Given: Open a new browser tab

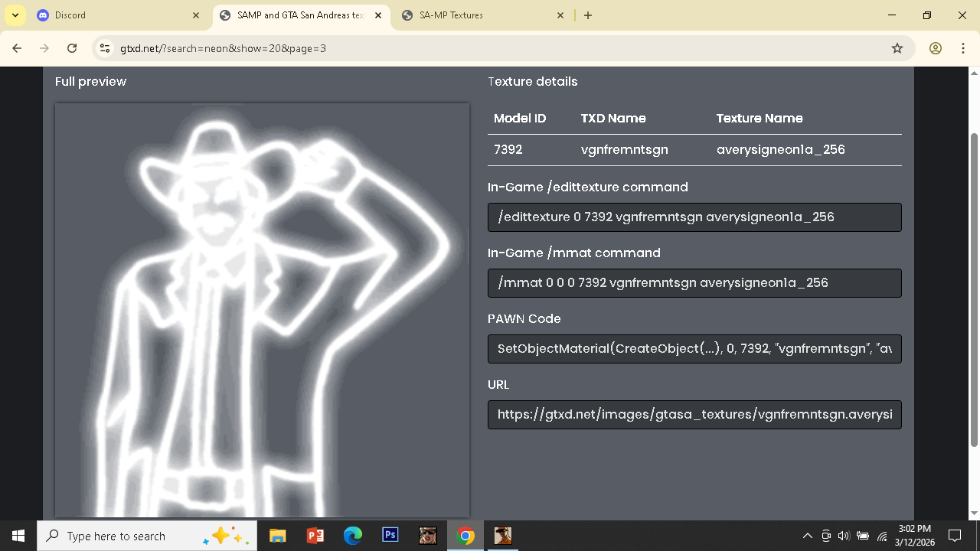Looking at the screenshot, I should pyautogui.click(x=588, y=15).
